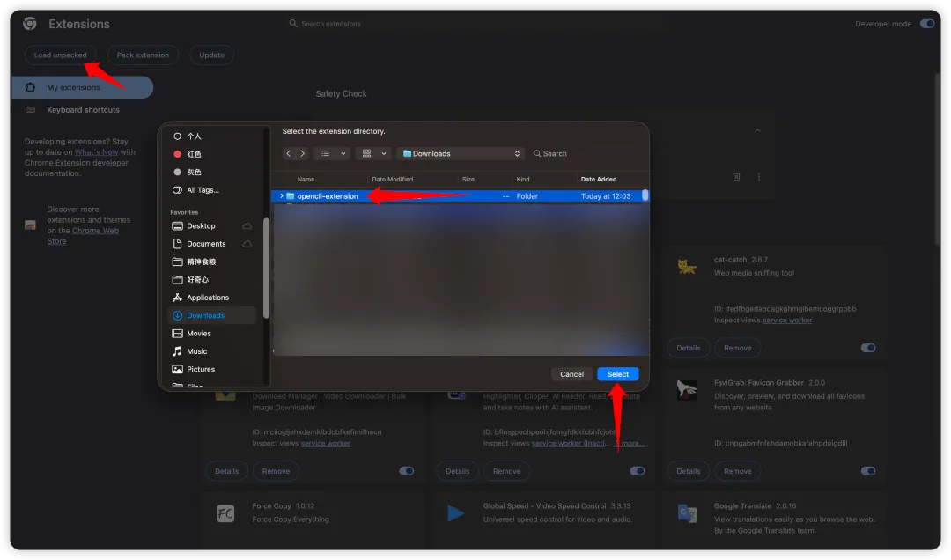Click the Load unpacked button
The height and width of the screenshot is (560, 951).
click(x=60, y=55)
